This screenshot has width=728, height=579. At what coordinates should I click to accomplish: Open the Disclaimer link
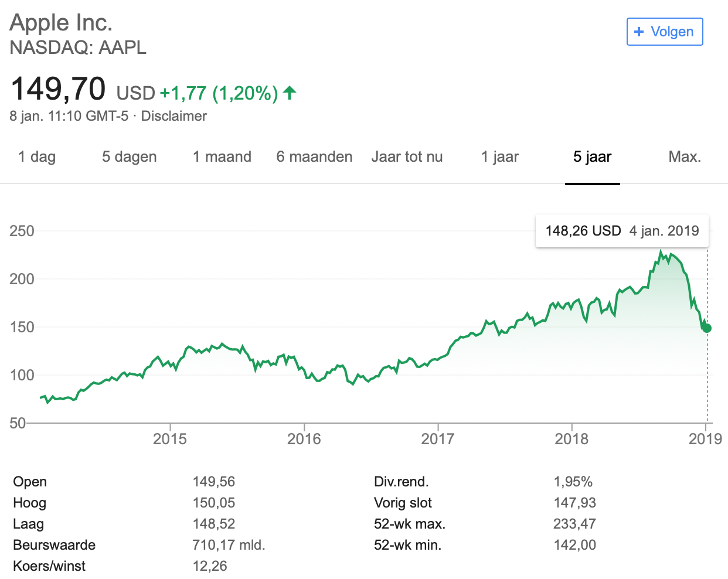174,116
